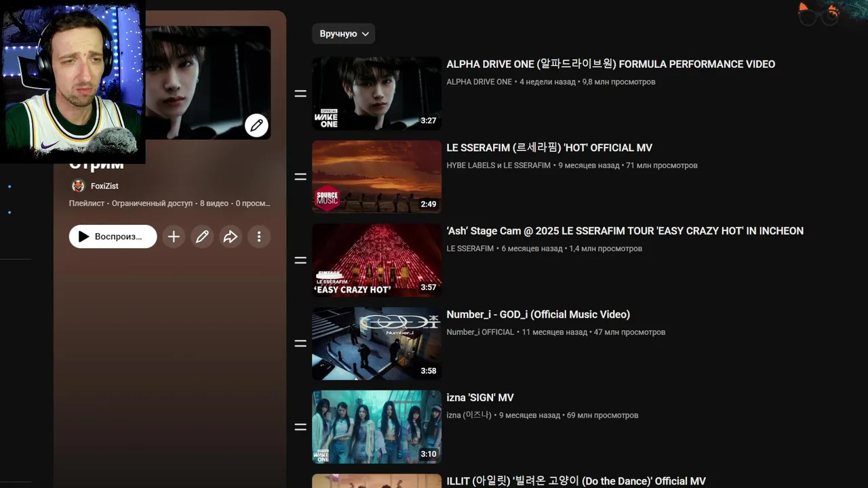Click 'EASY CRAZY HOT' stage cam thumbnail
Image resolution: width=868 pixels, height=488 pixels.
(376, 260)
